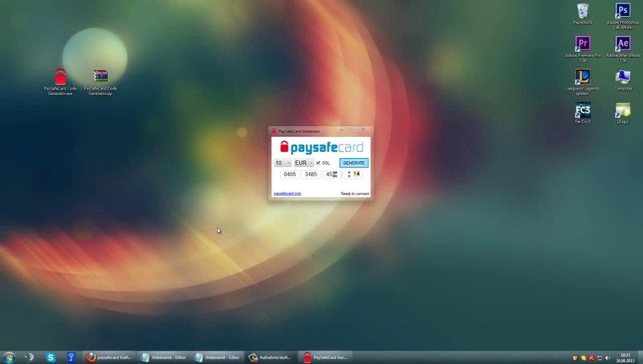This screenshot has height=364, width=643.
Task: Open PaySafeCard Code Generator.zip archive icon
Action: (101, 82)
